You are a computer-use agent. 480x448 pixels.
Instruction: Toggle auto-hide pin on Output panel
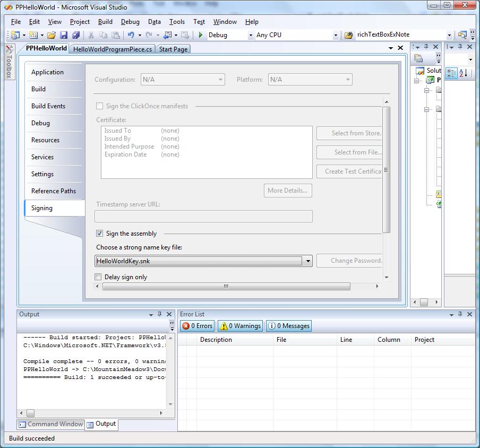pyautogui.click(x=159, y=314)
